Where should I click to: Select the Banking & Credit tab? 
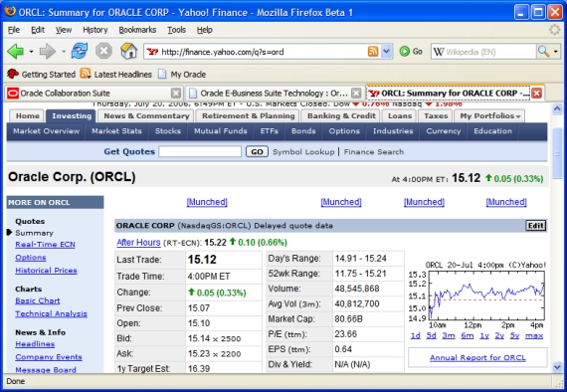(341, 116)
